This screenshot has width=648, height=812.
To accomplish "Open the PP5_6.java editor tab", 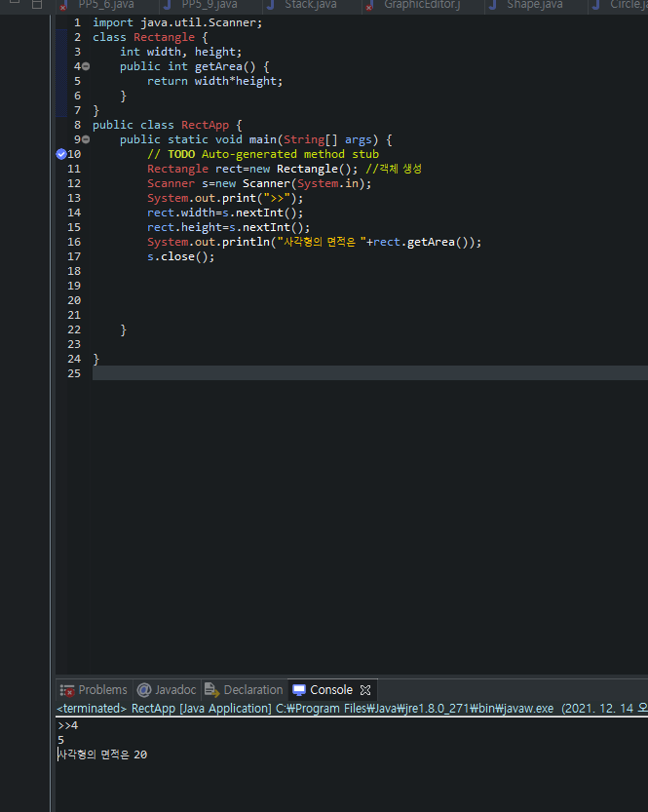I will (106, 5).
